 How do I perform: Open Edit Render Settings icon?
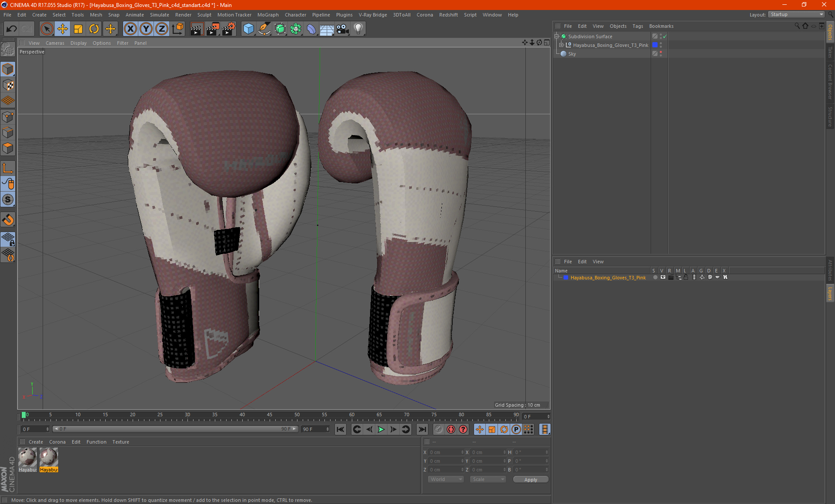[229, 29]
